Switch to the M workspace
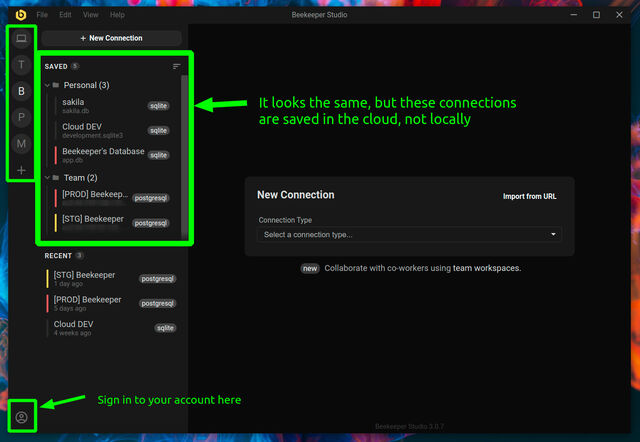This screenshot has height=442, width=640. click(21, 144)
